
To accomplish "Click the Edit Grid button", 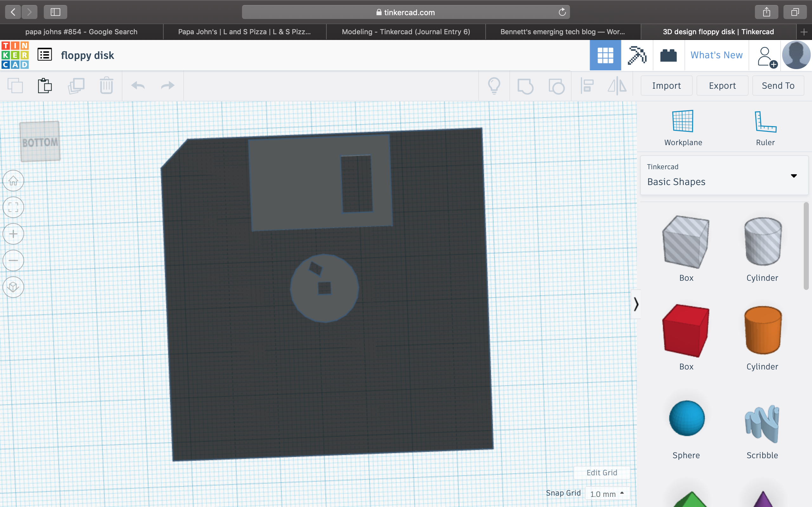I will (x=602, y=472).
